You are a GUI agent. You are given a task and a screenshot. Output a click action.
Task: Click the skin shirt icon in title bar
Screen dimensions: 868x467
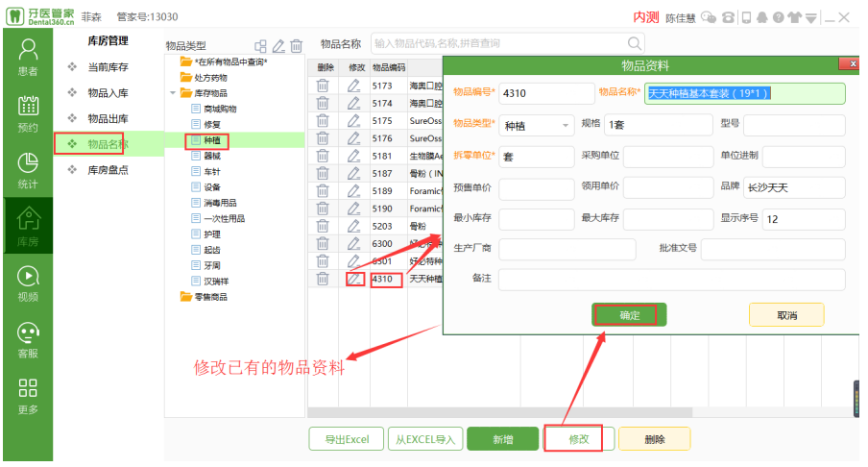pyautogui.click(x=795, y=17)
